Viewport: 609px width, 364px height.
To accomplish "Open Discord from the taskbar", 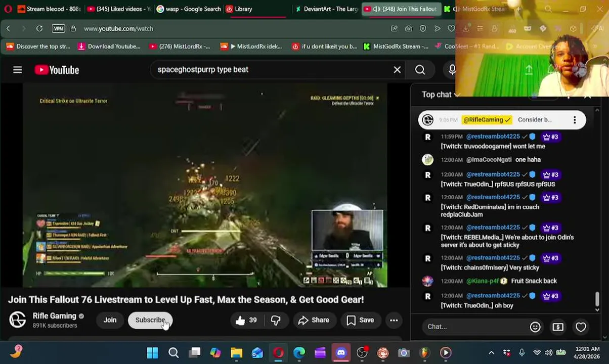I will [341, 352].
